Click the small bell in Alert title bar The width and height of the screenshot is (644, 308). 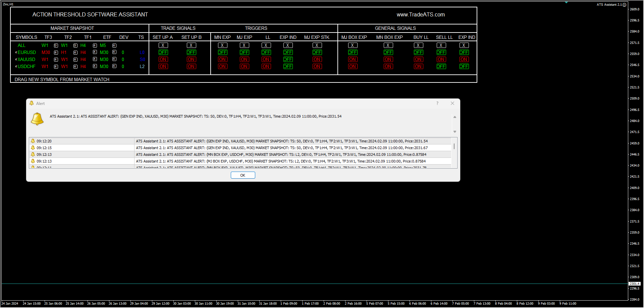tap(32, 103)
